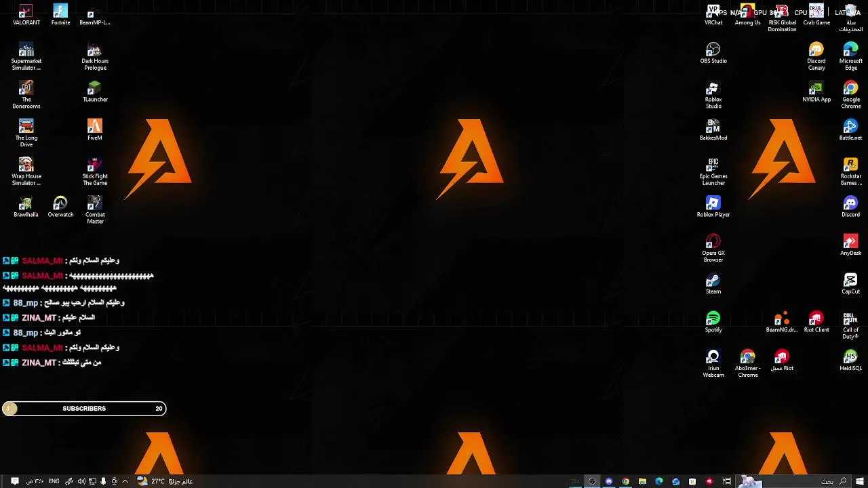The image size is (868, 488).
Task: Open Google Chrome desktop shortcut
Action: coord(850,96)
